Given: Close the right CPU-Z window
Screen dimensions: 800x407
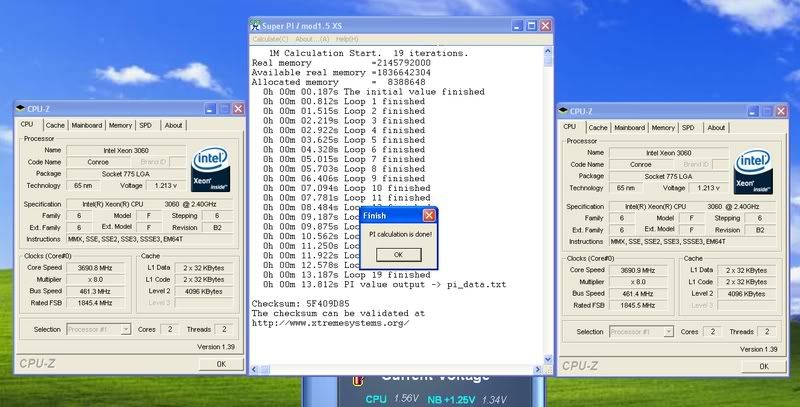Looking at the screenshot, I should (781, 111).
